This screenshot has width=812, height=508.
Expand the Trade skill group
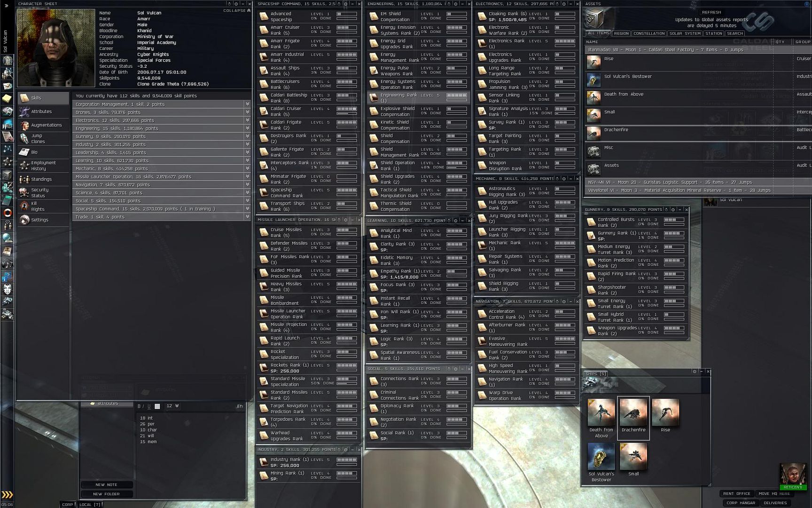(x=247, y=217)
